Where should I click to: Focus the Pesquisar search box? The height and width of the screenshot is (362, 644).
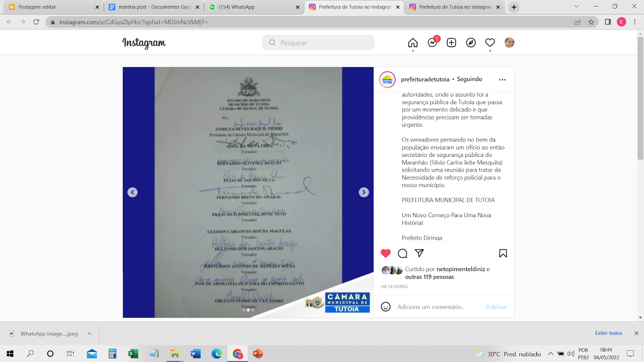(x=318, y=43)
